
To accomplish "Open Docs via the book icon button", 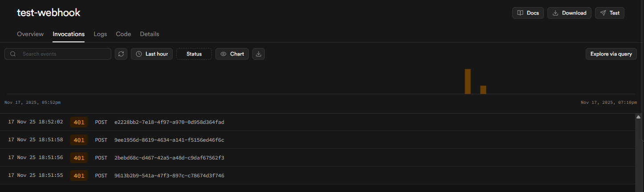I will [x=528, y=13].
